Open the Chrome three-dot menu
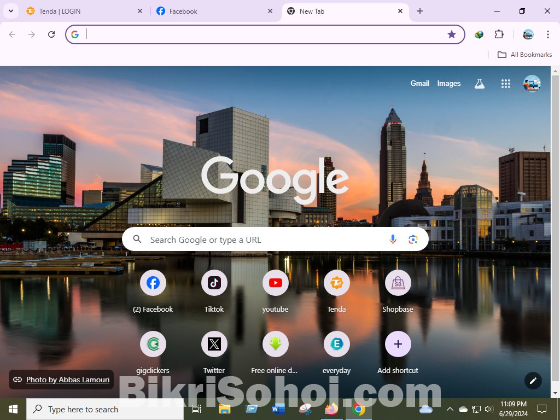The width and height of the screenshot is (560, 420). click(x=548, y=34)
